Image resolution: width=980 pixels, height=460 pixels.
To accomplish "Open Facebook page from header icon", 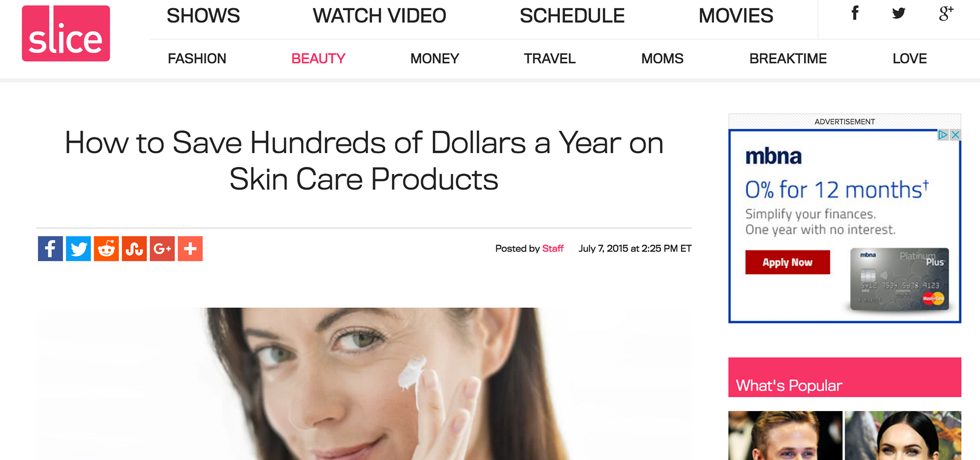I will pos(855,13).
